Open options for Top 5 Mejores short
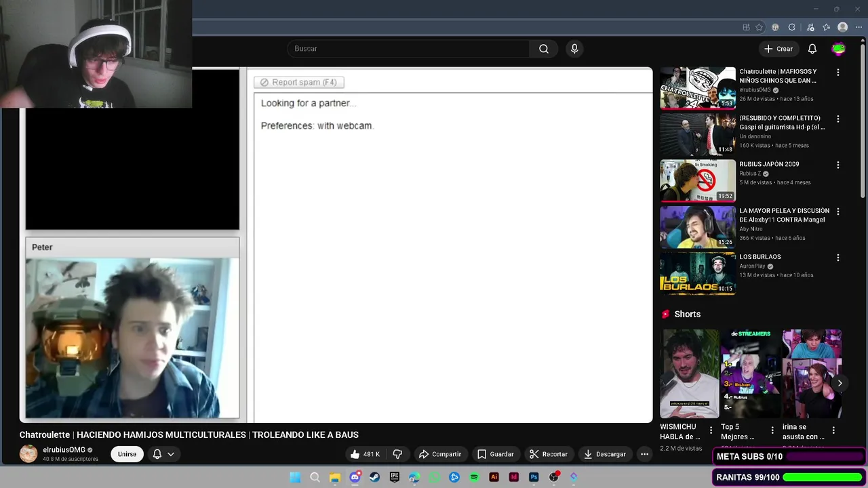This screenshot has width=868, height=488. click(x=772, y=430)
